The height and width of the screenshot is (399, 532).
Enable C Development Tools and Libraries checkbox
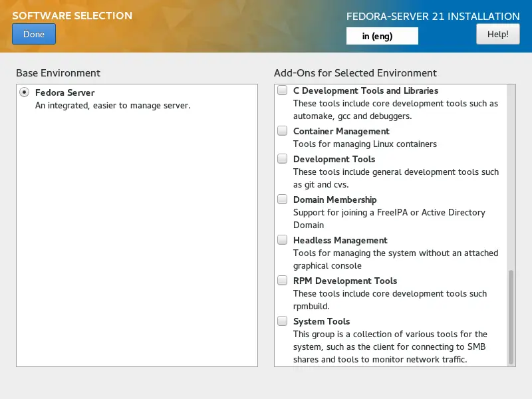pos(283,90)
